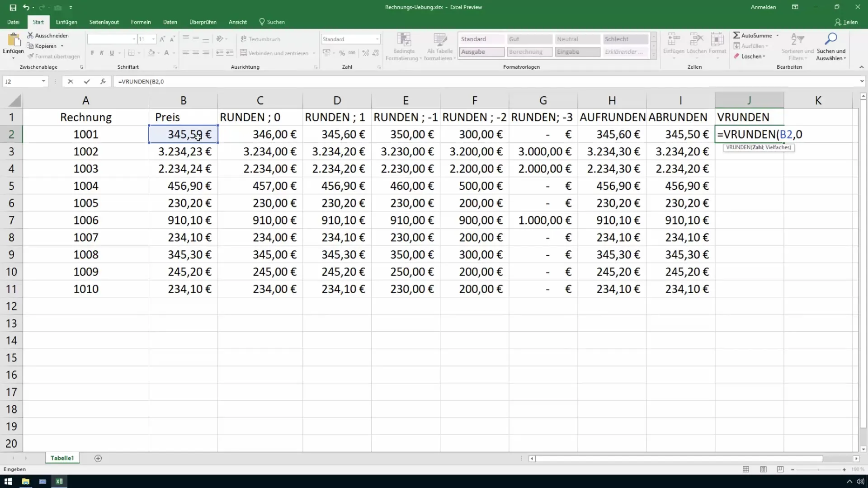This screenshot has height=488, width=868.
Task: Open File Explorer from taskbar
Action: (25, 481)
